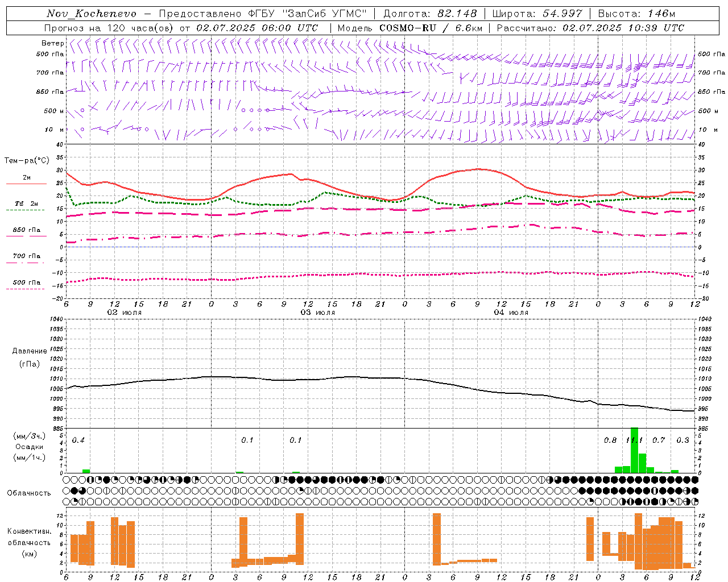Image resolution: width=728 pixels, height=582 pixels.
Task: Click the tallest green precipitation bar
Action: click(634, 450)
